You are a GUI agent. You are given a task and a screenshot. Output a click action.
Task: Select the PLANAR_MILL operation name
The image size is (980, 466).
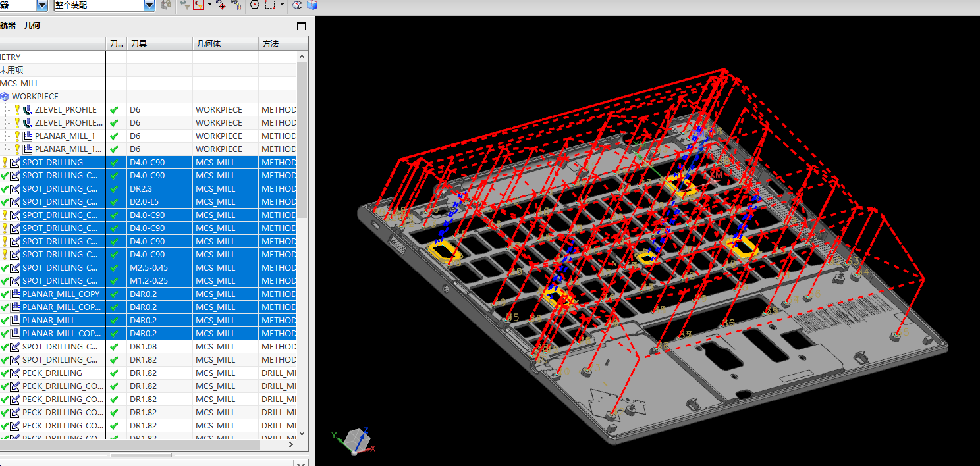coord(49,321)
